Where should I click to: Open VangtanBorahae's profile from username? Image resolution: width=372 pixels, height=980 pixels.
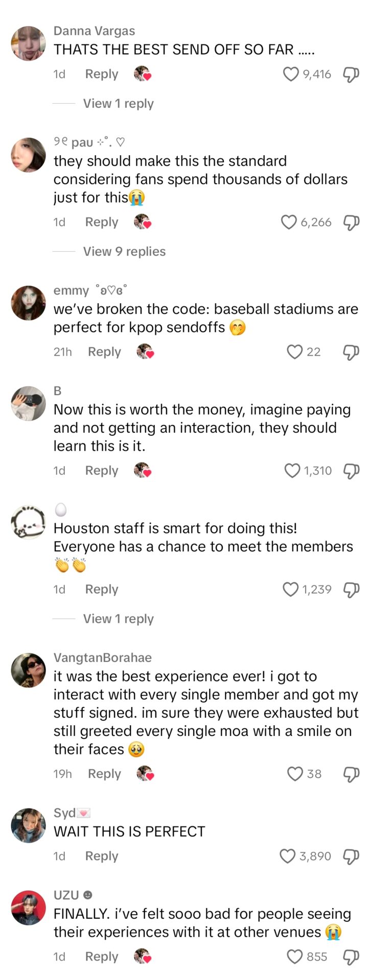point(103,657)
